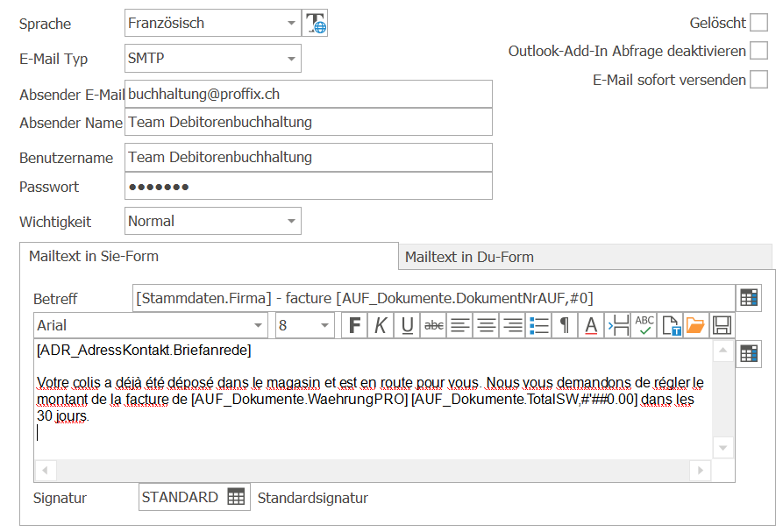Screen dimensions: 783x532
Task: Check E-Mail sofort versenden
Action: (x=758, y=80)
